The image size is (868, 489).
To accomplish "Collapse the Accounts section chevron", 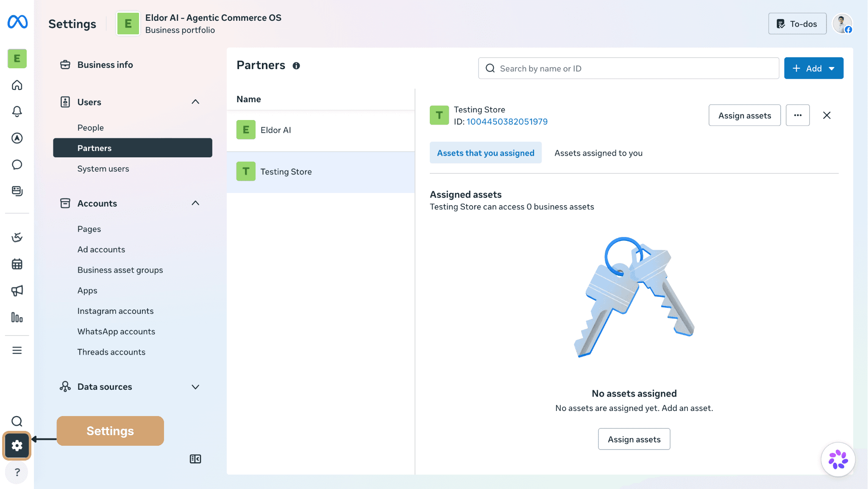I will pos(195,203).
